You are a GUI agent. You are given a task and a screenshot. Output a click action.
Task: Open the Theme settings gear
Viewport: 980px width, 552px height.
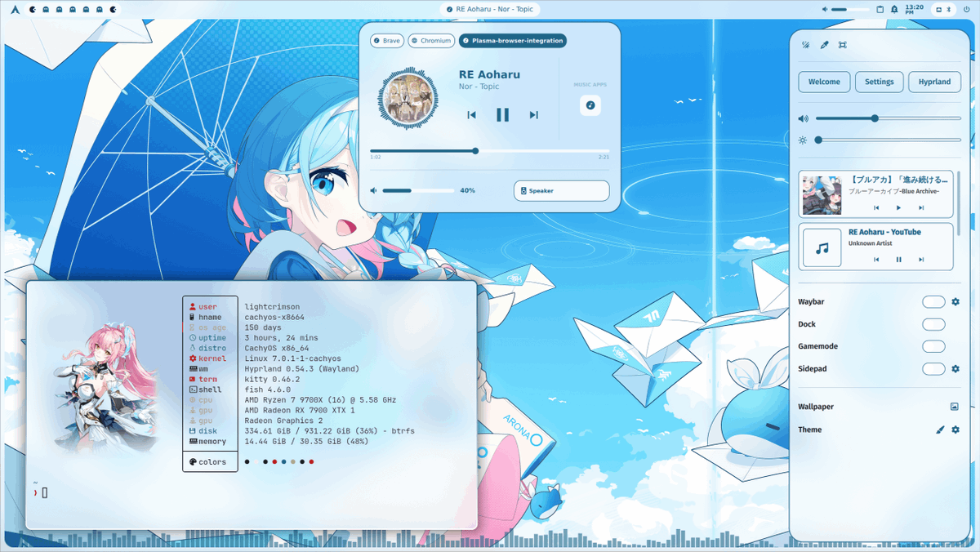point(955,430)
